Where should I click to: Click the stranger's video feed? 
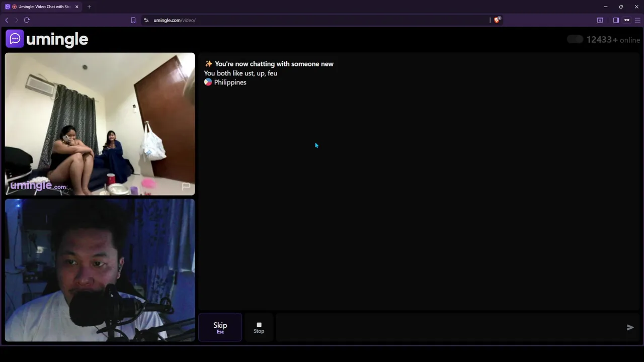click(x=100, y=124)
